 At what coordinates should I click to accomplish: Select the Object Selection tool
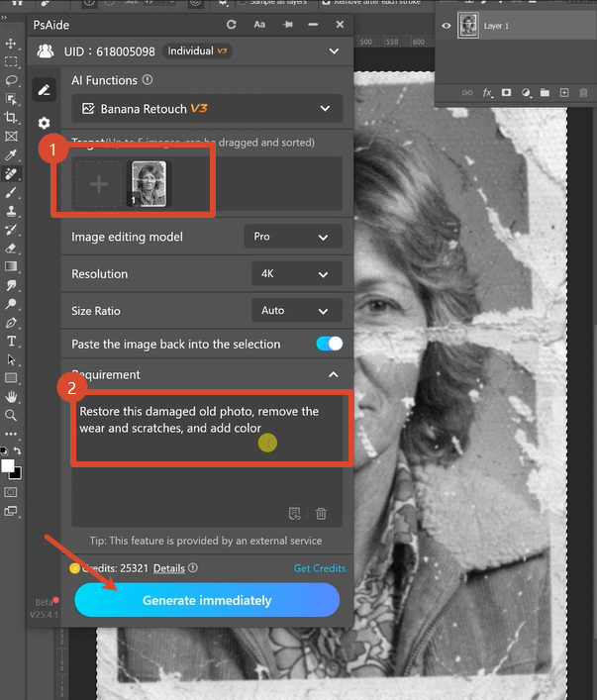[x=11, y=99]
